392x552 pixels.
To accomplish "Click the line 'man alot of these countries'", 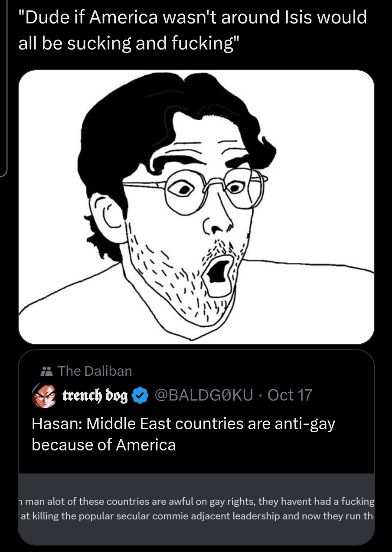I will pos(196,502).
